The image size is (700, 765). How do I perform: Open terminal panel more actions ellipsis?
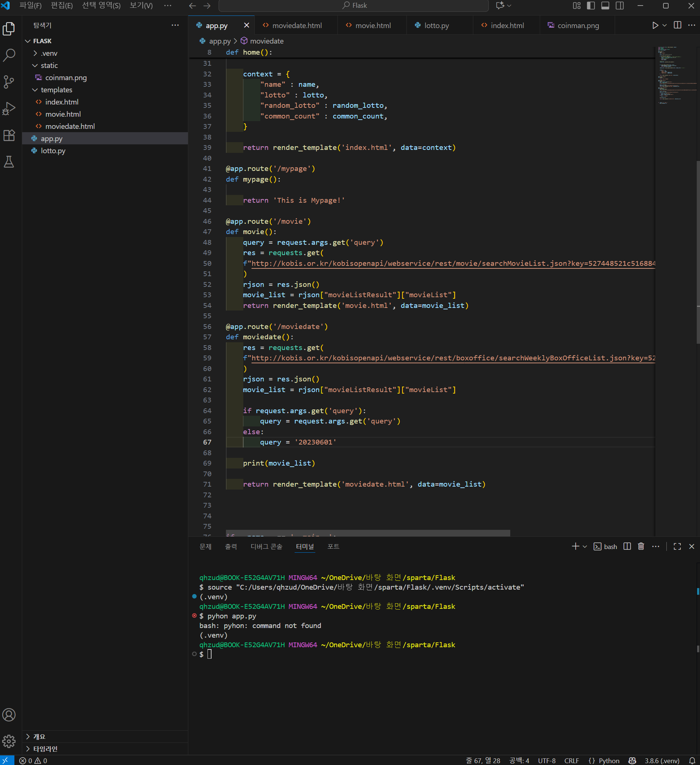click(656, 546)
